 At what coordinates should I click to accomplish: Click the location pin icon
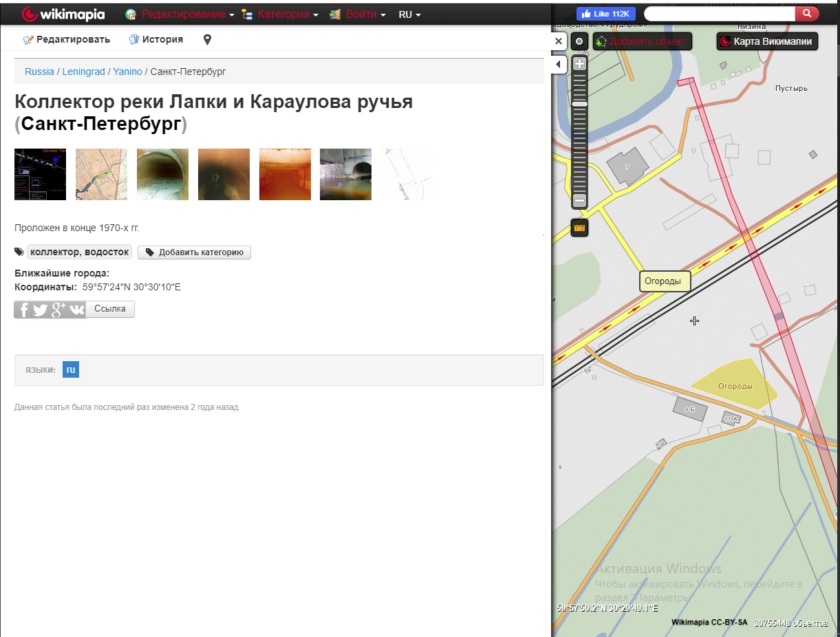(x=207, y=40)
